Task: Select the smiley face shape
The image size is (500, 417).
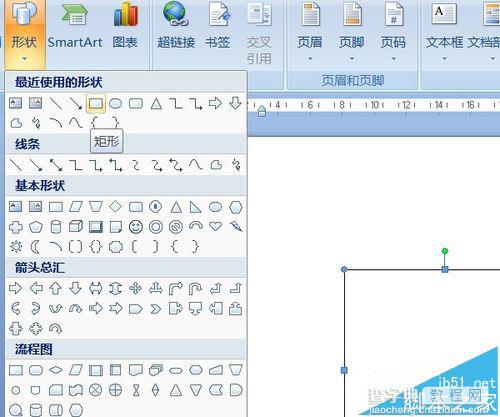Action: tap(136, 227)
